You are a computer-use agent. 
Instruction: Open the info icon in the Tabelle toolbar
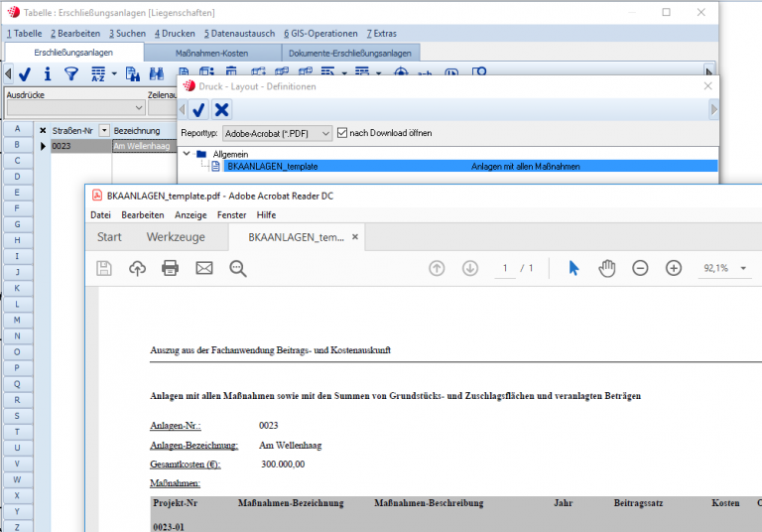[48, 73]
